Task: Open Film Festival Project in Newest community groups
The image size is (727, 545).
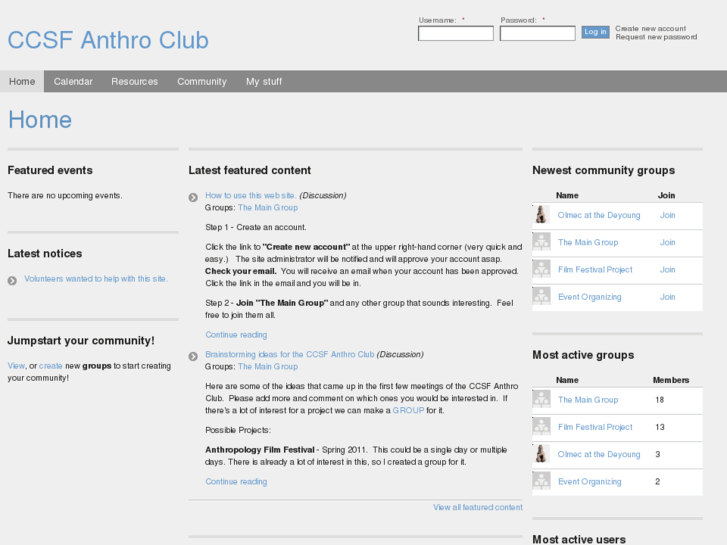Action: point(595,270)
